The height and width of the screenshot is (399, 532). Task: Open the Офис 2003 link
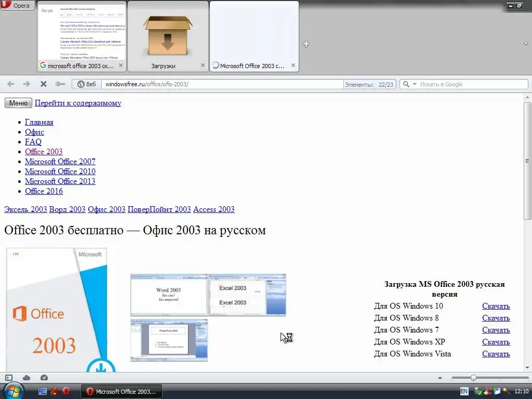click(x=107, y=209)
